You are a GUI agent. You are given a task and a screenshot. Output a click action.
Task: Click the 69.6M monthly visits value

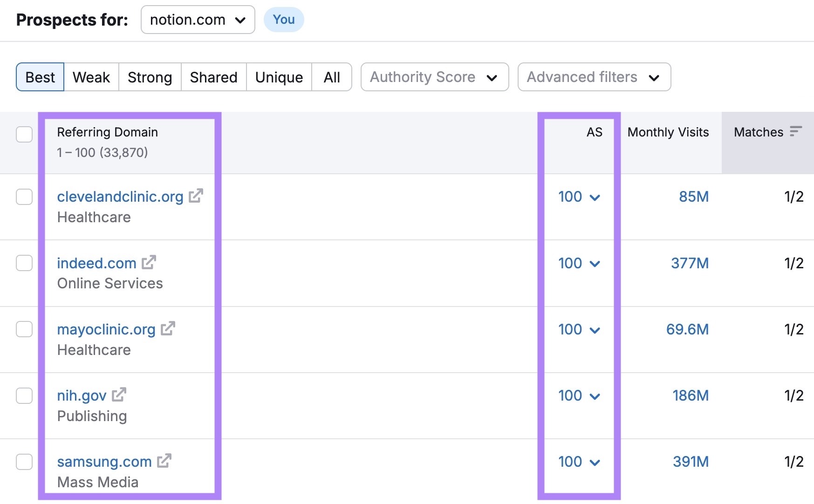coord(687,329)
